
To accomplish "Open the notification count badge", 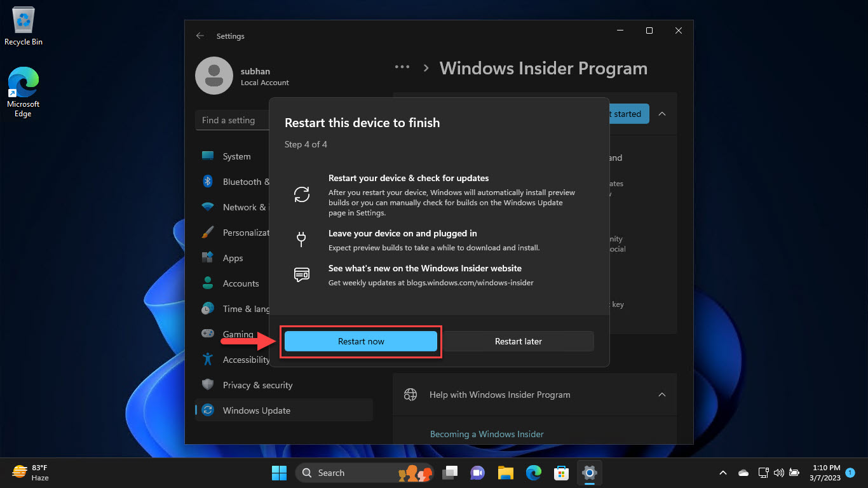I will pyautogui.click(x=850, y=473).
